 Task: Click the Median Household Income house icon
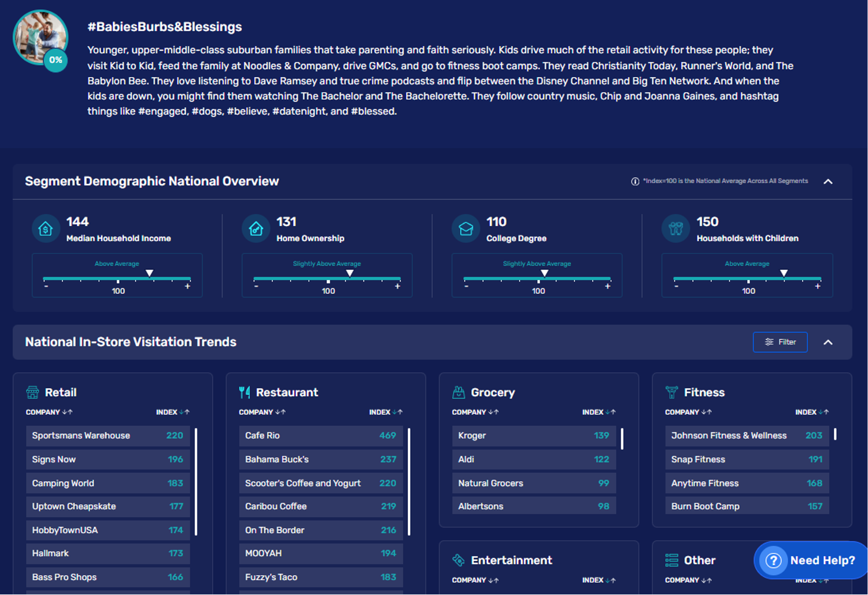45,229
